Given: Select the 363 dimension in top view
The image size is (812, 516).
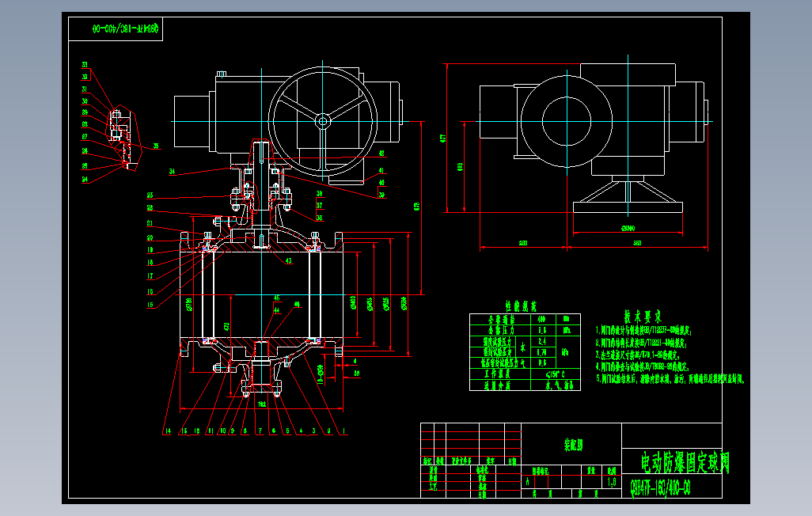Looking at the screenshot, I should pos(637,243).
